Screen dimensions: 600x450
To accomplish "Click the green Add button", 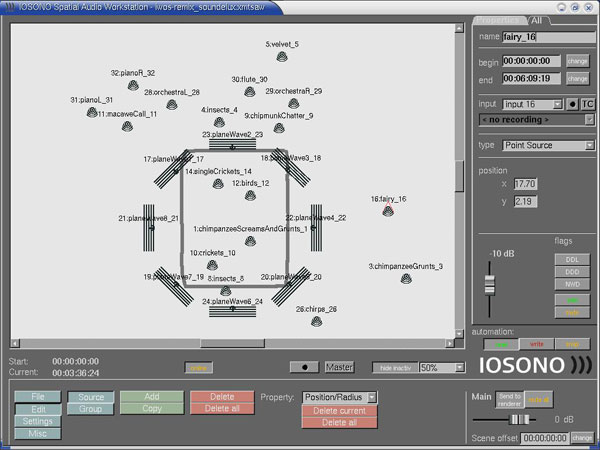I will (152, 396).
